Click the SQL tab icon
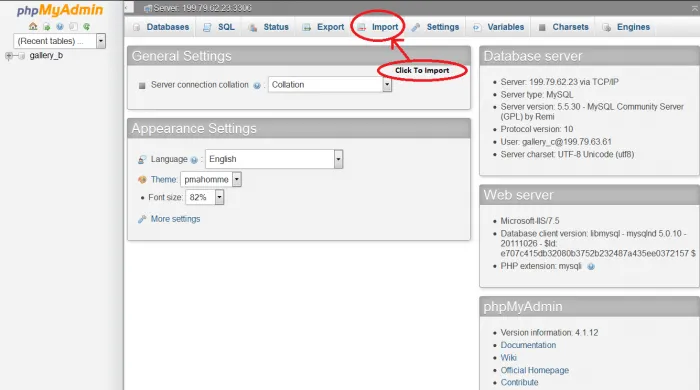The image size is (700, 390). click(207, 27)
